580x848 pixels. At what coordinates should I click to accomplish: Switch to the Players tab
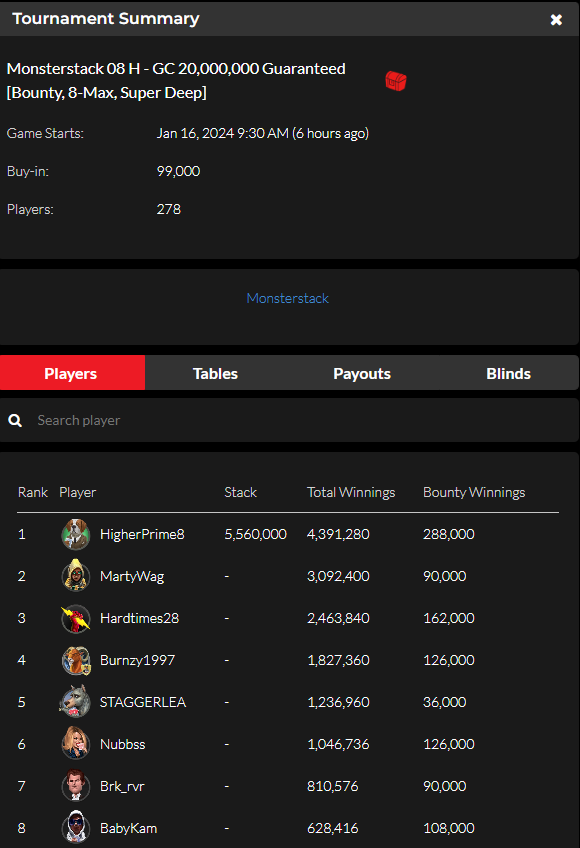[x=72, y=373]
